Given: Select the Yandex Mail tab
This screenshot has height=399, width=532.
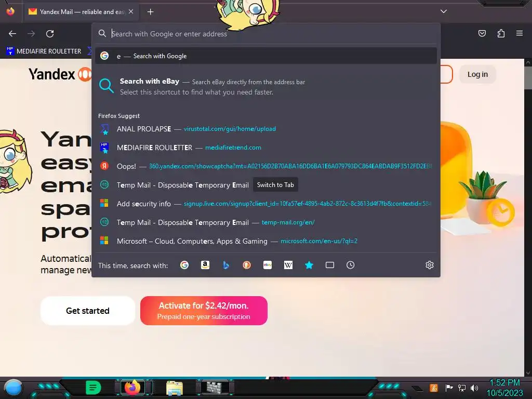Looking at the screenshot, I should (x=81, y=11).
